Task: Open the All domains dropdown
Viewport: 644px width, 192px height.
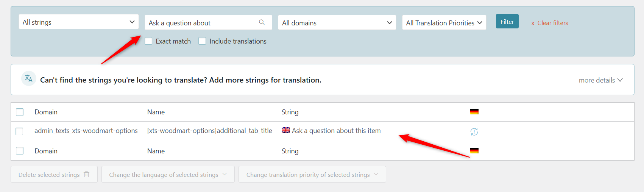Action: [337, 22]
